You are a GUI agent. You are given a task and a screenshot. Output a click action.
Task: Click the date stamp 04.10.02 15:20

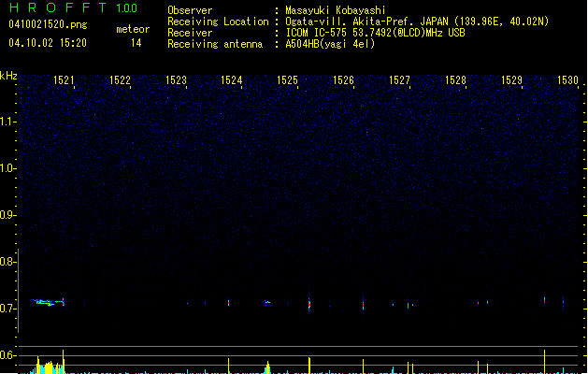(48, 43)
